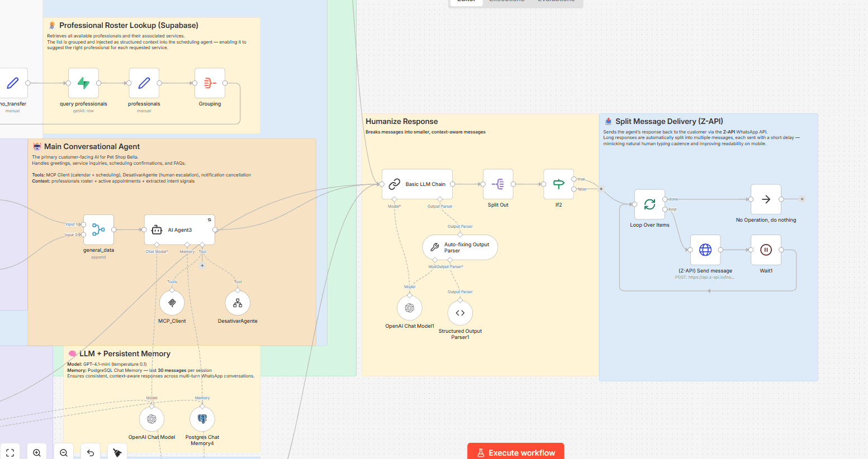
Task: Click the 'Breaks messages into smaller' description text
Action: [425, 132]
